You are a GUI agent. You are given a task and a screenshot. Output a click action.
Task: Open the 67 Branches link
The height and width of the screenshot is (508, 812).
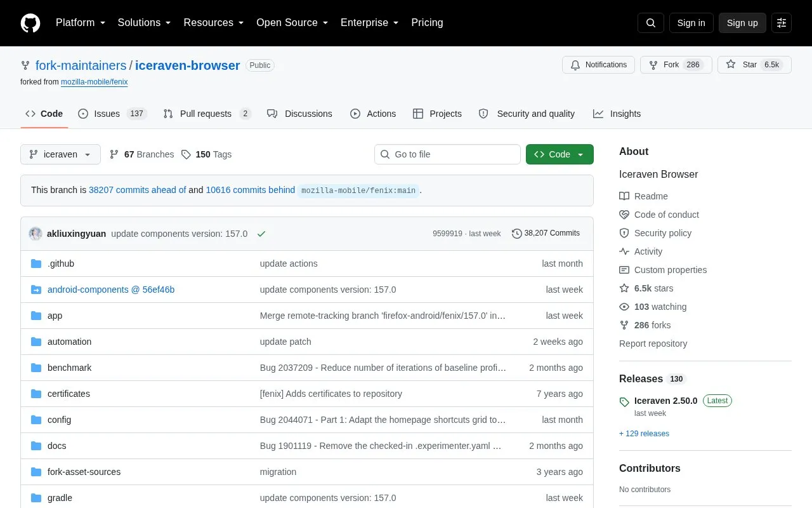click(141, 154)
